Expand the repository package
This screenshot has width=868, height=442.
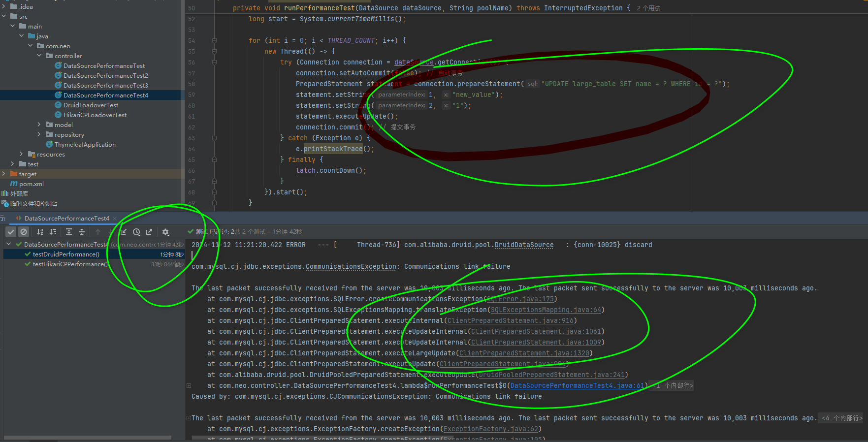pyautogui.click(x=39, y=134)
